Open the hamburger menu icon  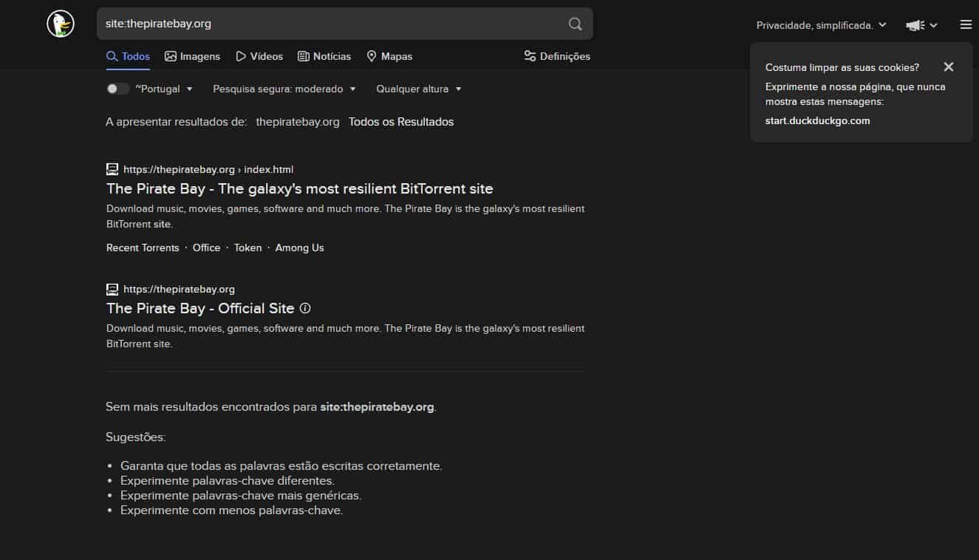click(966, 25)
